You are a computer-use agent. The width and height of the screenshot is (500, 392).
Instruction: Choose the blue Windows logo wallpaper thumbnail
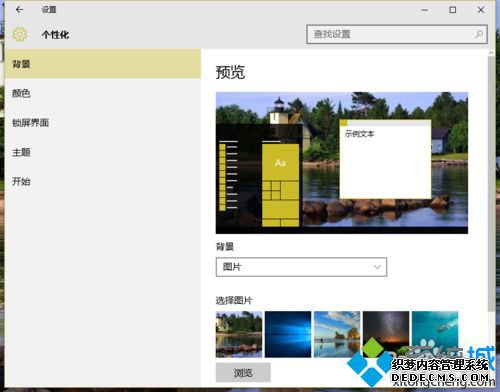tap(288, 334)
